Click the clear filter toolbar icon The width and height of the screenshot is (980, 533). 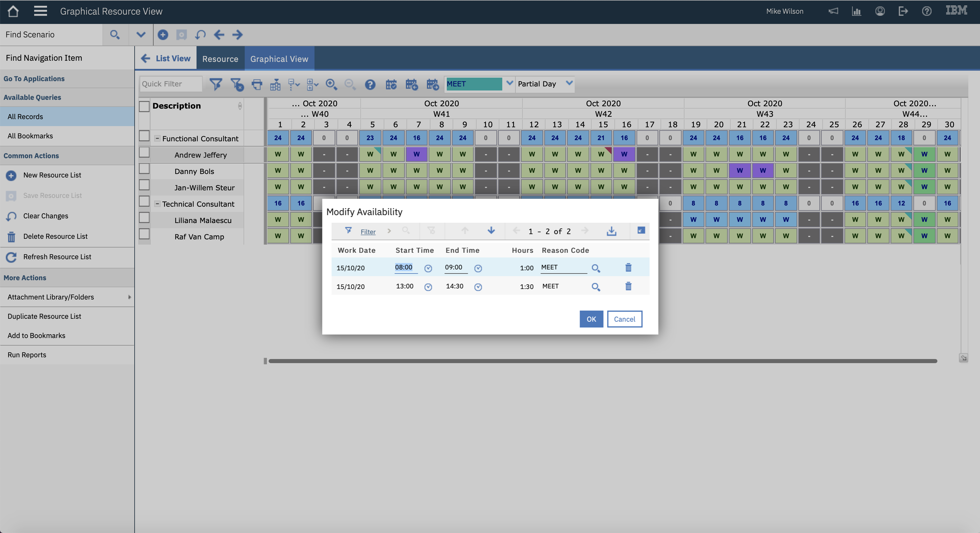pyautogui.click(x=237, y=84)
